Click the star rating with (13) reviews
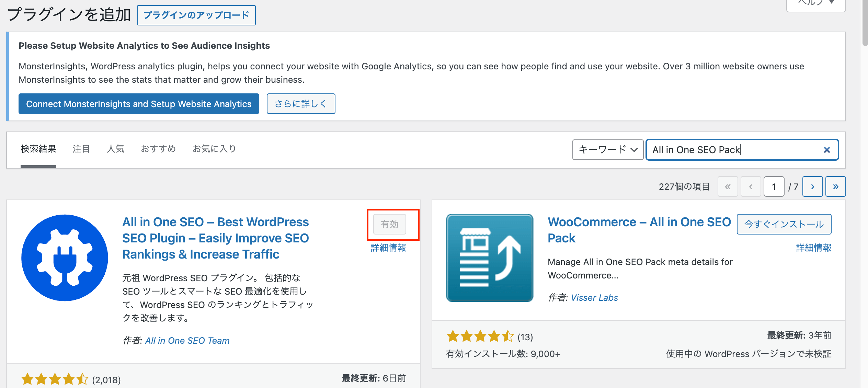 490,336
